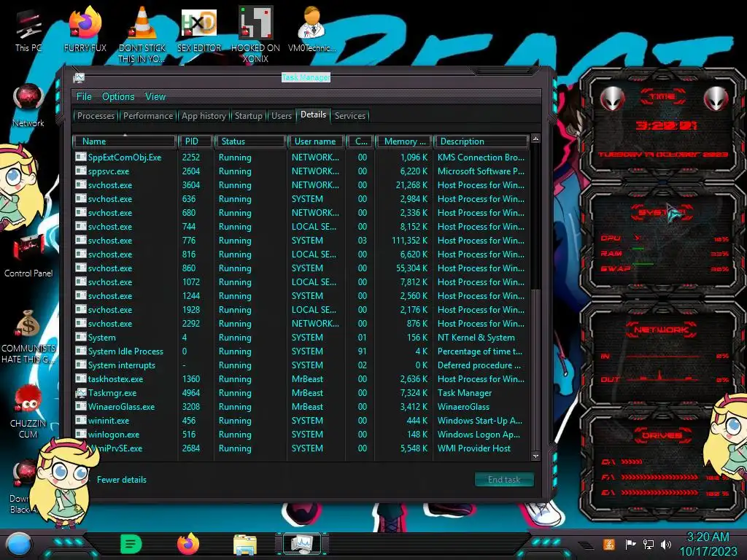747x560 pixels.
Task: Open the View menu
Action: [x=155, y=97]
